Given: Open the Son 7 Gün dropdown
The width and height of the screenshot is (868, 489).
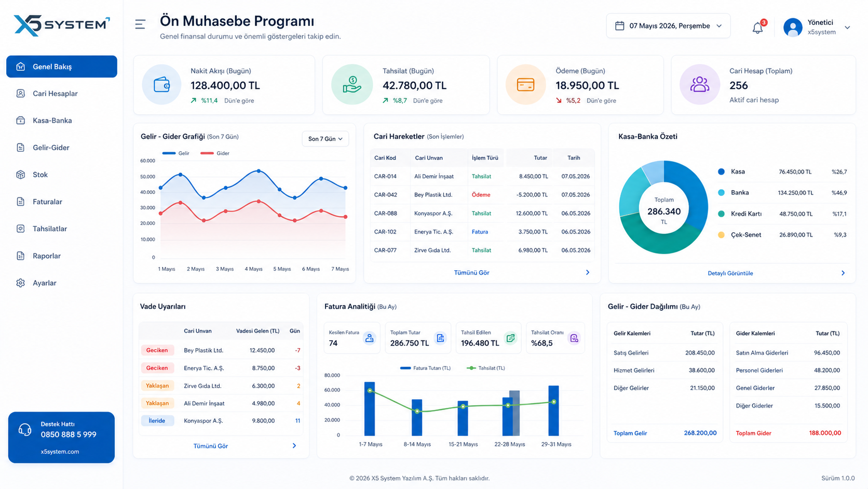Looking at the screenshot, I should (325, 139).
